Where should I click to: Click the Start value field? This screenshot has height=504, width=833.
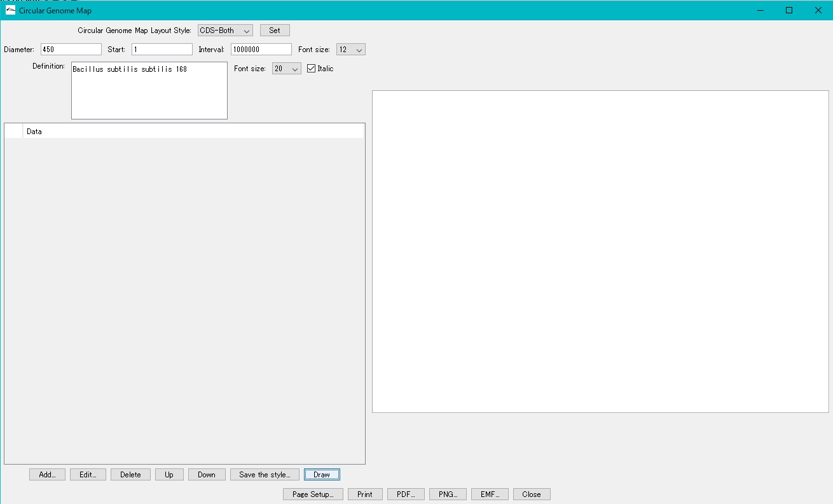tap(162, 50)
